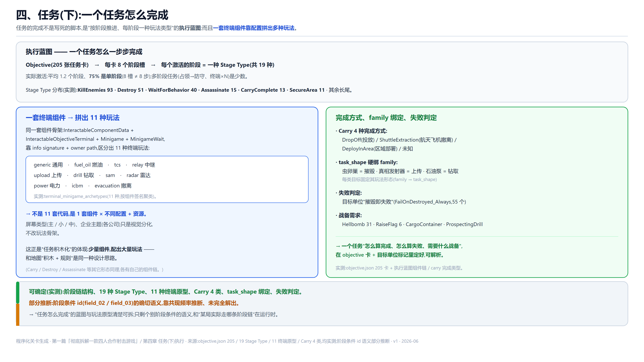Click archetype fuel_oil 燃油
This screenshot has height=362, width=644.
pyautogui.click(x=88, y=165)
